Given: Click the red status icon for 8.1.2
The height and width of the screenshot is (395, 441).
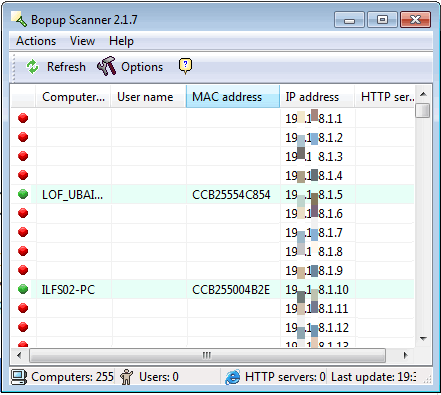Looking at the screenshot, I should pyautogui.click(x=23, y=137).
